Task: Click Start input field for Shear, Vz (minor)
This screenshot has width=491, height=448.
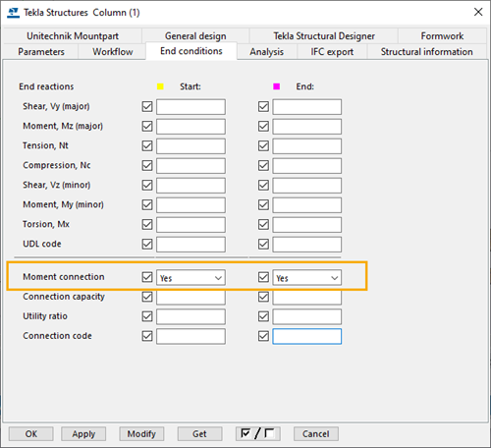Action: (x=191, y=186)
